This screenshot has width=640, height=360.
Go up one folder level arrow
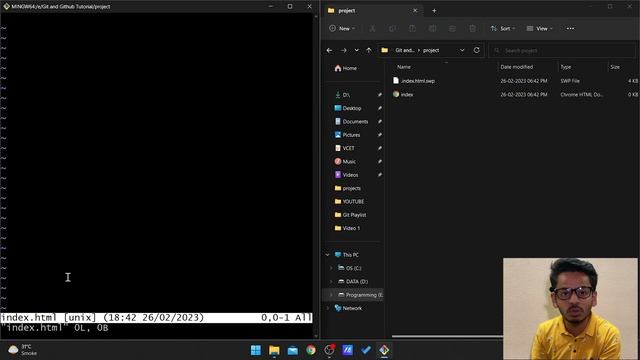tap(369, 50)
